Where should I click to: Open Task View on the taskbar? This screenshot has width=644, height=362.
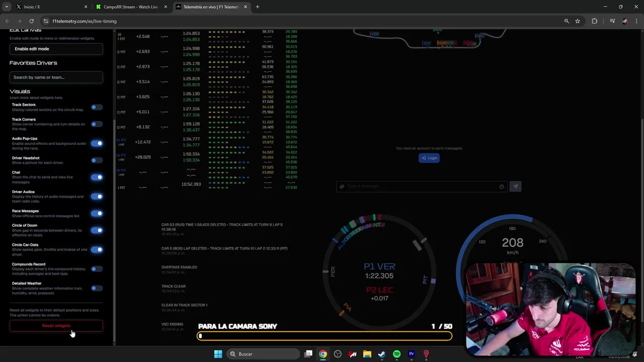click(308, 354)
